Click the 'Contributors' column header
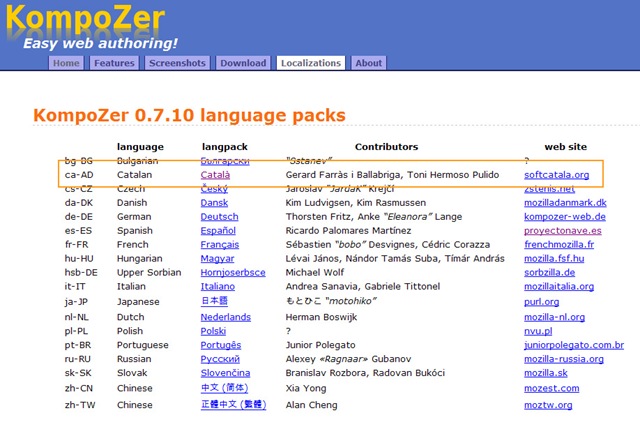The width and height of the screenshot is (640, 436). 387,147
